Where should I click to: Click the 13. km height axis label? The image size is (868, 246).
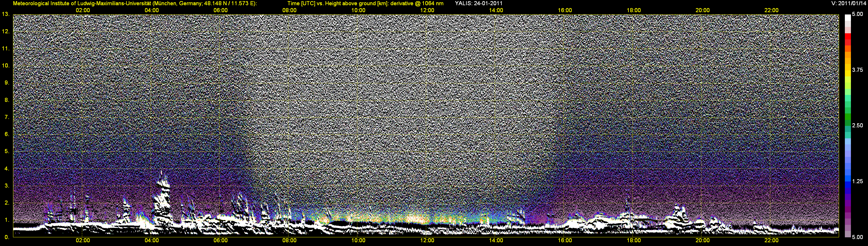click(5, 14)
